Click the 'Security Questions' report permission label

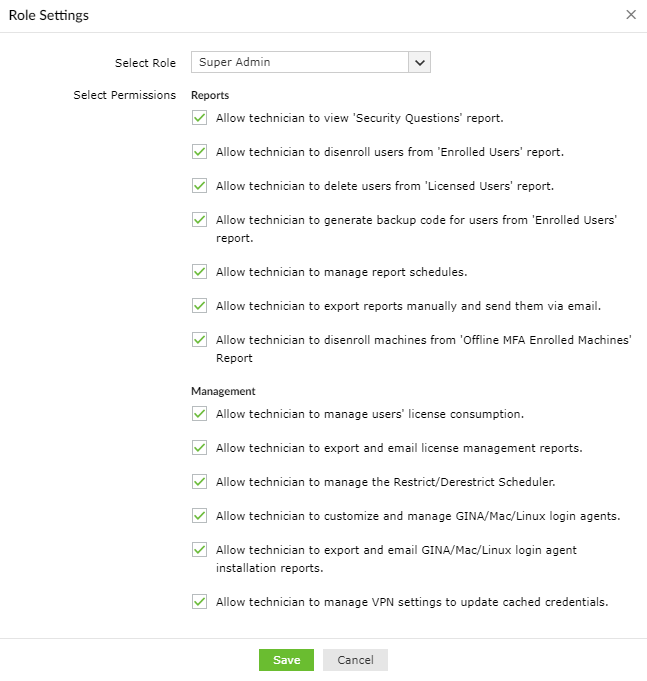[x=359, y=118]
